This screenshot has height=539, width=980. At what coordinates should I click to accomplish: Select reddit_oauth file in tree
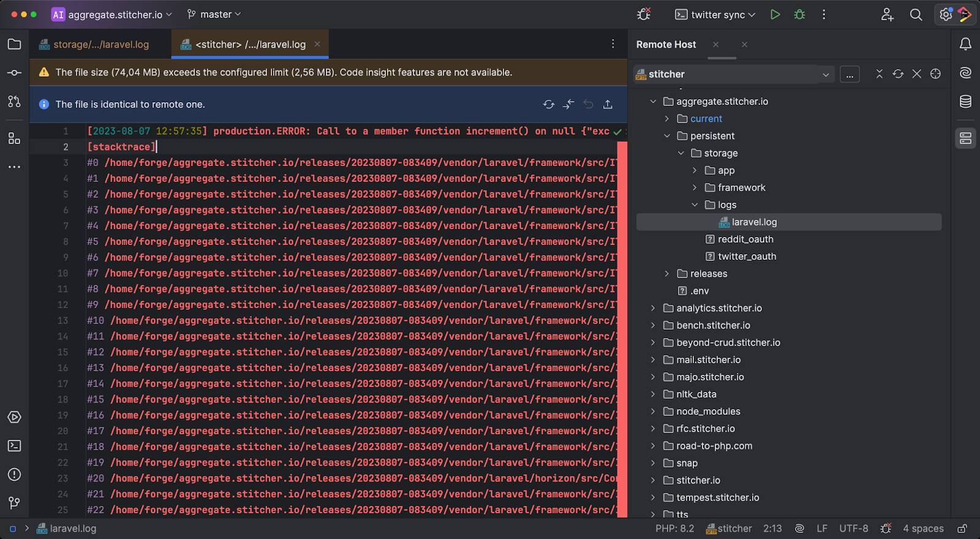(x=745, y=239)
